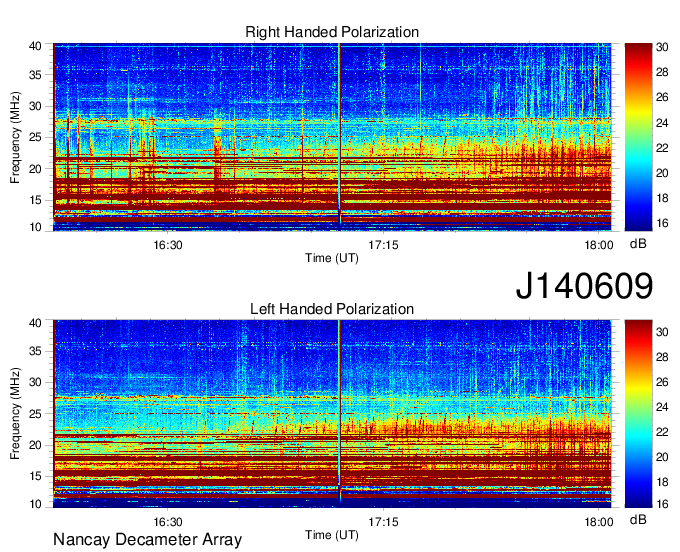Click the upper colorbar's 26 dB value
Viewport: 680px width, 552px height.
tap(662, 97)
